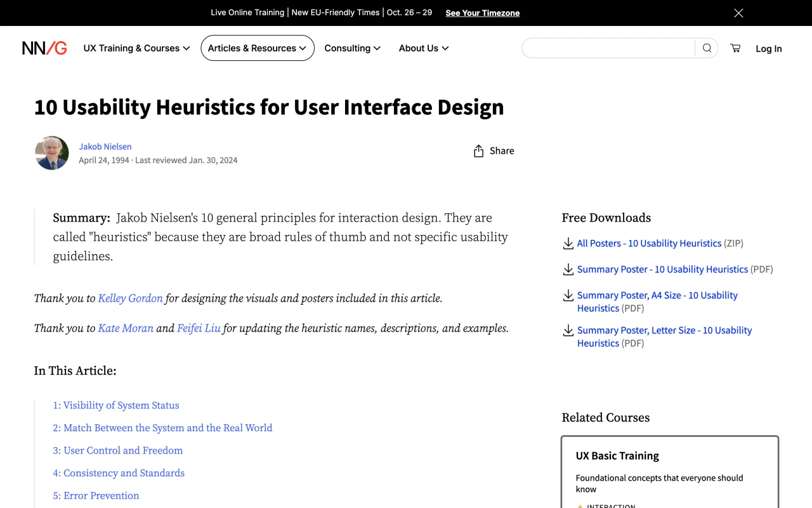Click Jakob Nielsen's author photo
Viewport: 812px width, 508px height.
coord(52,153)
